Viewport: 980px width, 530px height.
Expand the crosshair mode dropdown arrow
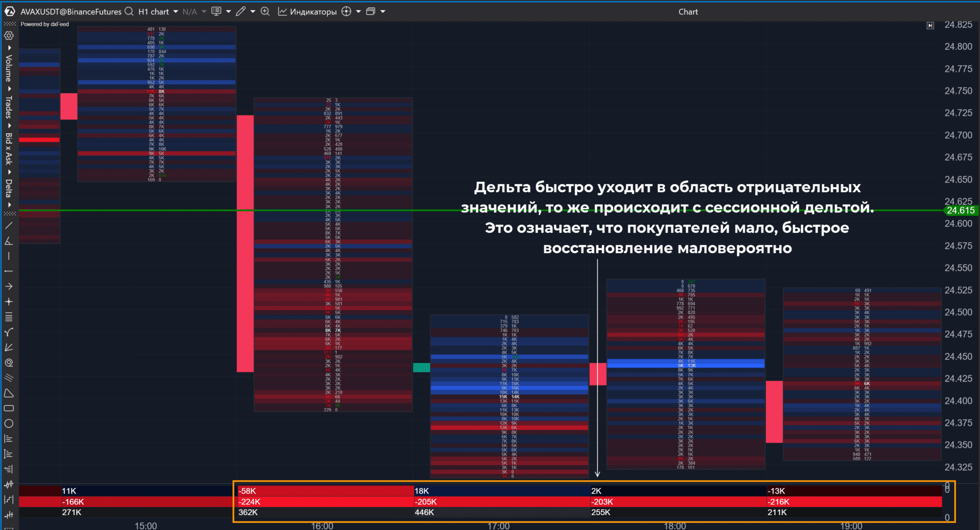pos(358,11)
